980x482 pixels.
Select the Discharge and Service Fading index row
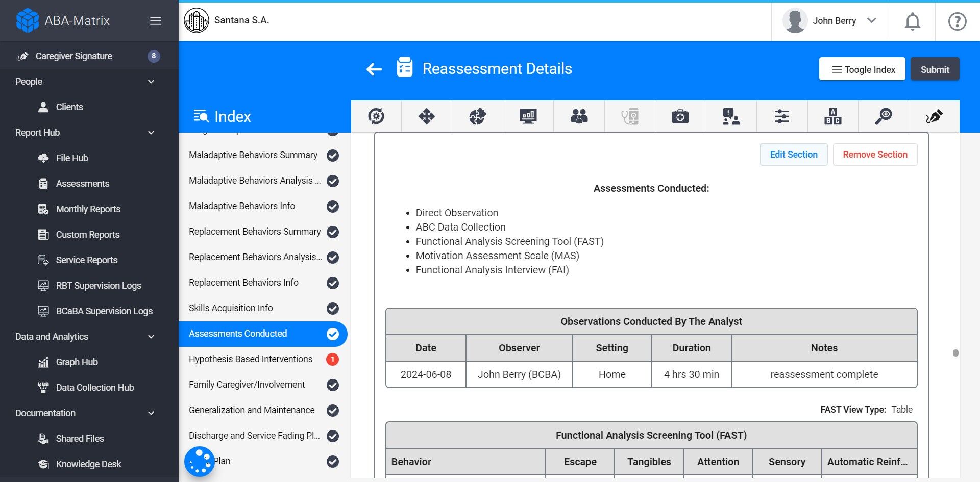[x=263, y=436]
